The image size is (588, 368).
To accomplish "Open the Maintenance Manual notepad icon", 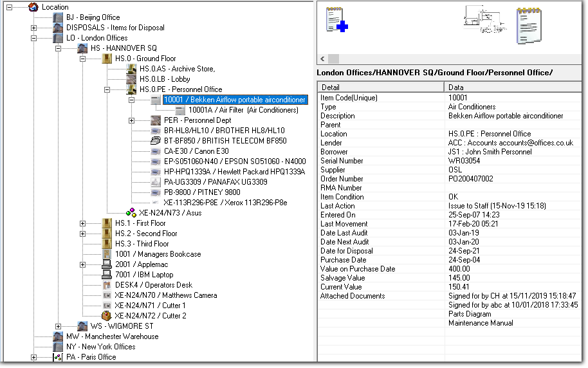I will tap(529, 26).
